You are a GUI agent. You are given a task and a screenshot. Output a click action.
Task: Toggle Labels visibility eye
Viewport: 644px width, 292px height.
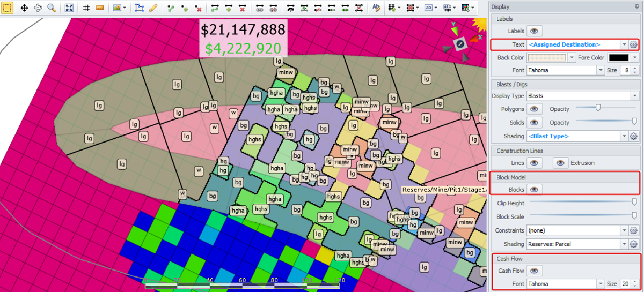(x=535, y=31)
